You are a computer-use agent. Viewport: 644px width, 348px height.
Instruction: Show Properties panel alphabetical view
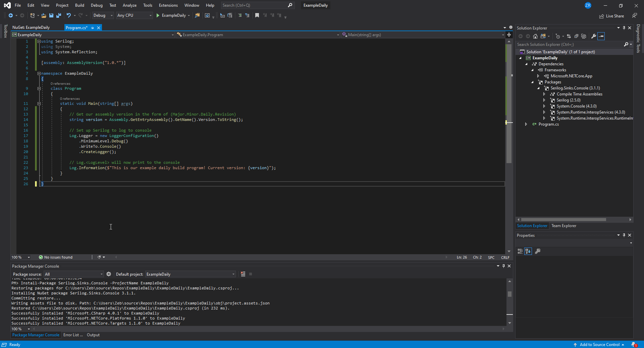coord(528,251)
